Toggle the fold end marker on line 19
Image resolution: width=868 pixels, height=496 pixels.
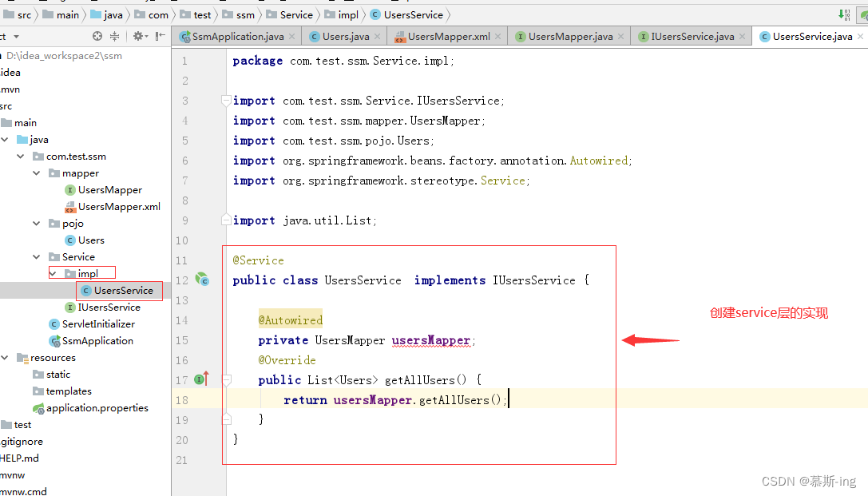[x=226, y=419]
